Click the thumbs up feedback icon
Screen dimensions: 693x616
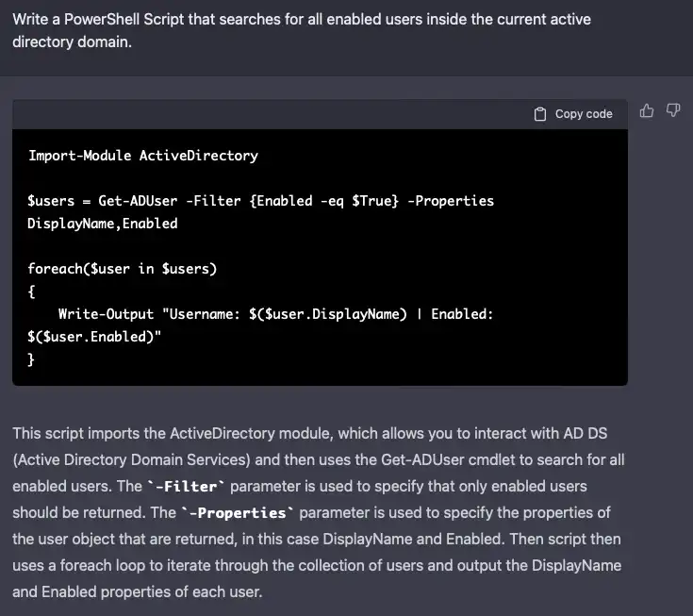647,111
